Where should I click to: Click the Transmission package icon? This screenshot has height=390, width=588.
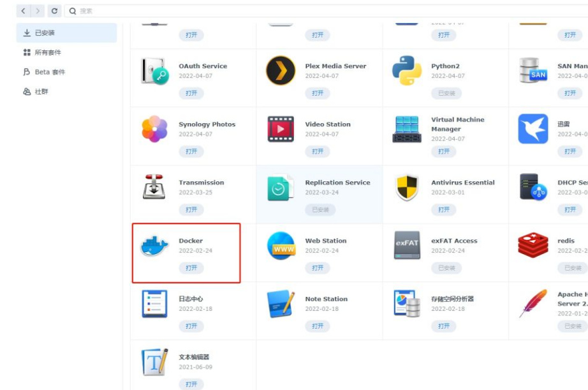[154, 186]
